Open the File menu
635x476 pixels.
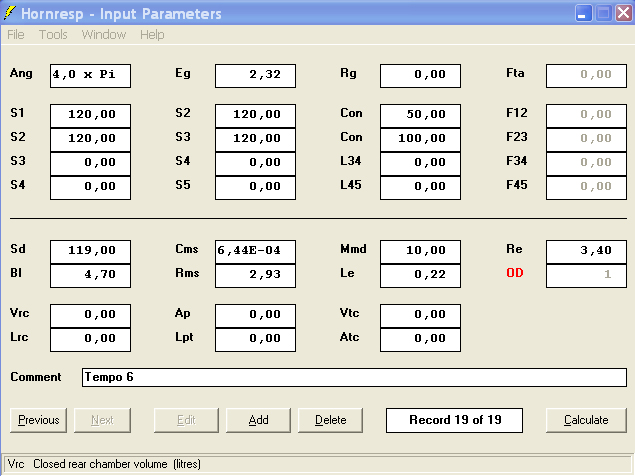pyautogui.click(x=15, y=34)
